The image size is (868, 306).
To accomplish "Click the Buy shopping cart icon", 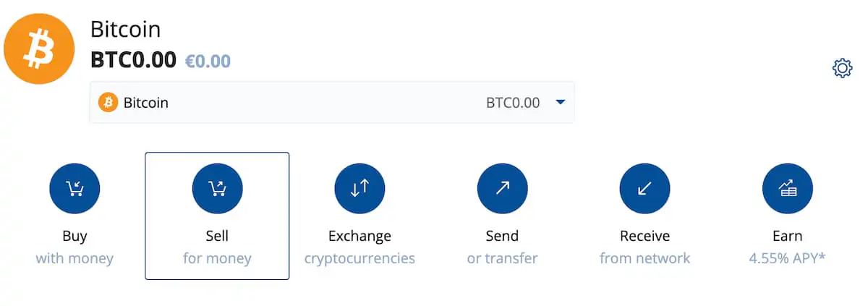I will coord(75,189).
